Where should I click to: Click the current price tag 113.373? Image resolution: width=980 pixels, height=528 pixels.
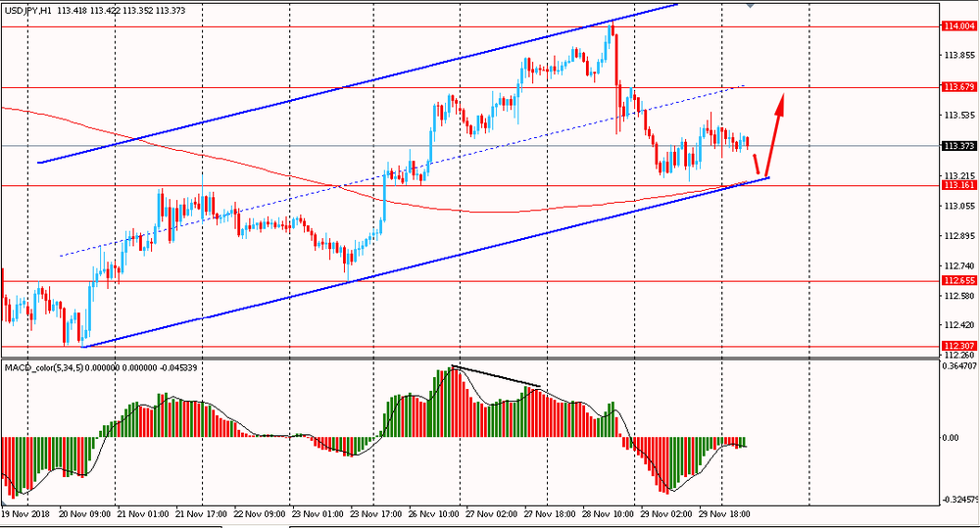click(958, 146)
